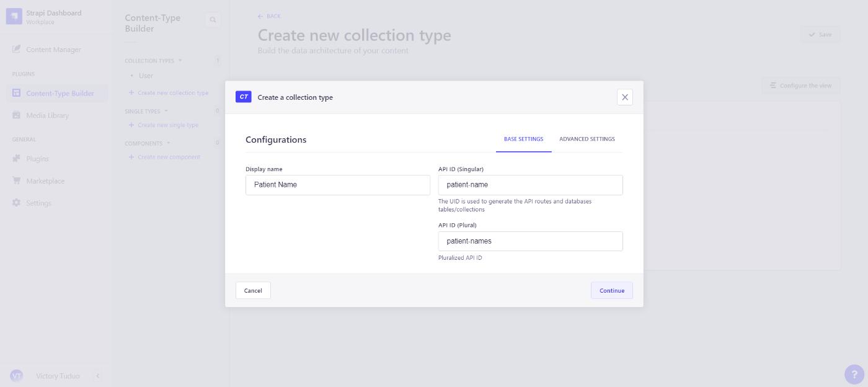
Task: Cancel the collection type creation
Action: coord(252,290)
